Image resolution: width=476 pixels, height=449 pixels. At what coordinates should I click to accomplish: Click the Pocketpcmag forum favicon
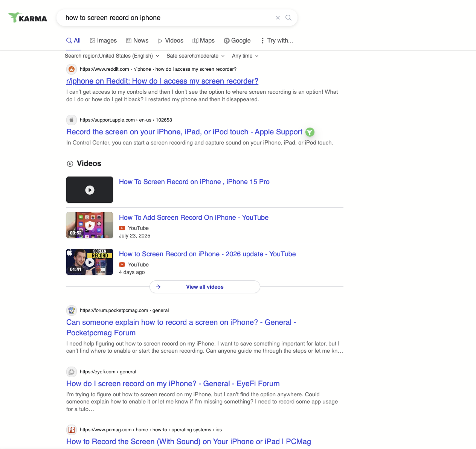72,310
